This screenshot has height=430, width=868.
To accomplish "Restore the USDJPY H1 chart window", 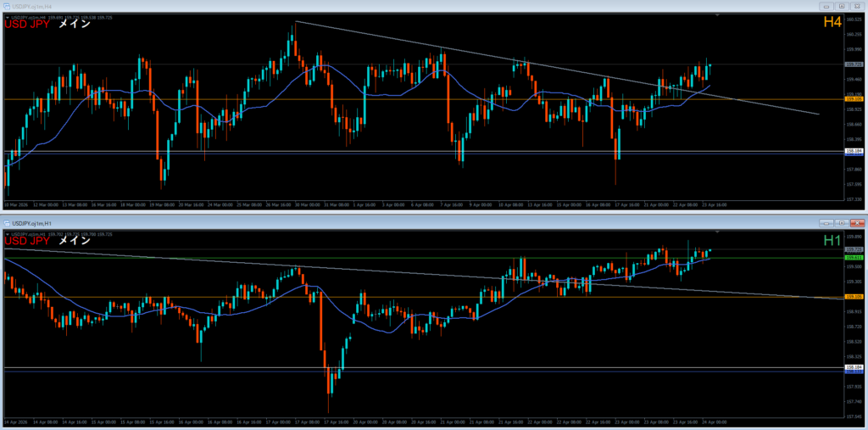I will pos(842,223).
